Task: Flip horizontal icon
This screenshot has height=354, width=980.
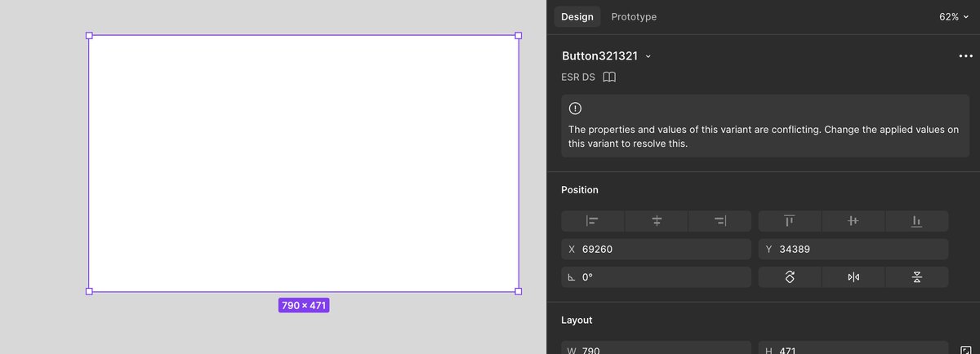Action: (x=853, y=277)
